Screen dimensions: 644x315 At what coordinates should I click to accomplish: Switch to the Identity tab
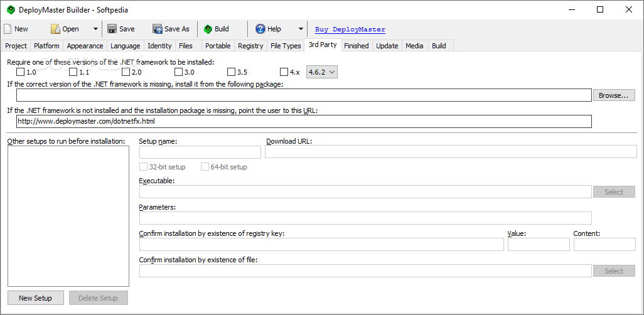pyautogui.click(x=159, y=46)
